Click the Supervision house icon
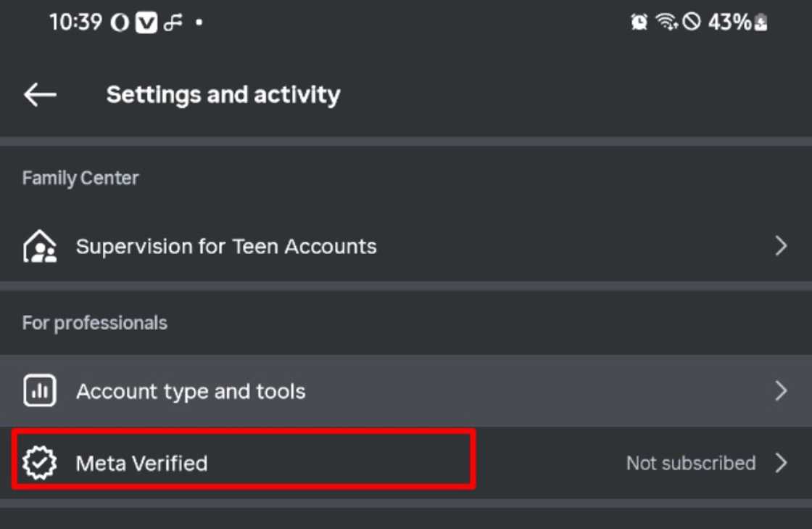The width and height of the screenshot is (812, 529). click(39, 247)
